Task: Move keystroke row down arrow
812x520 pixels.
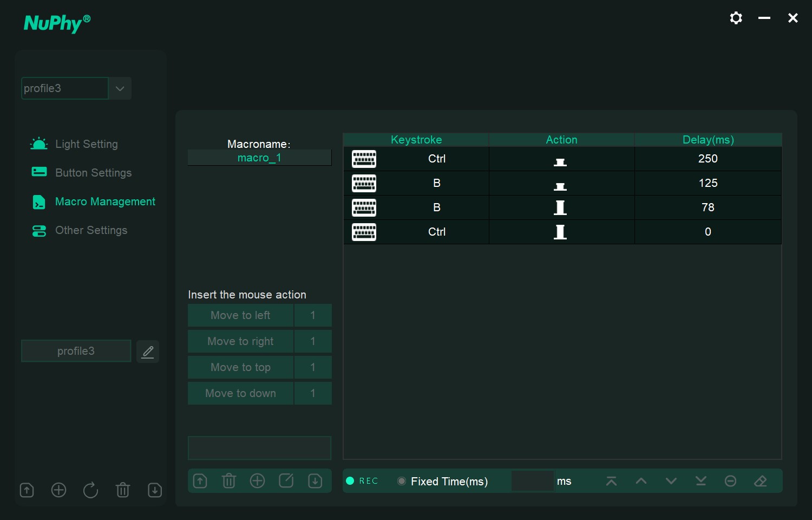Action: tap(671, 481)
